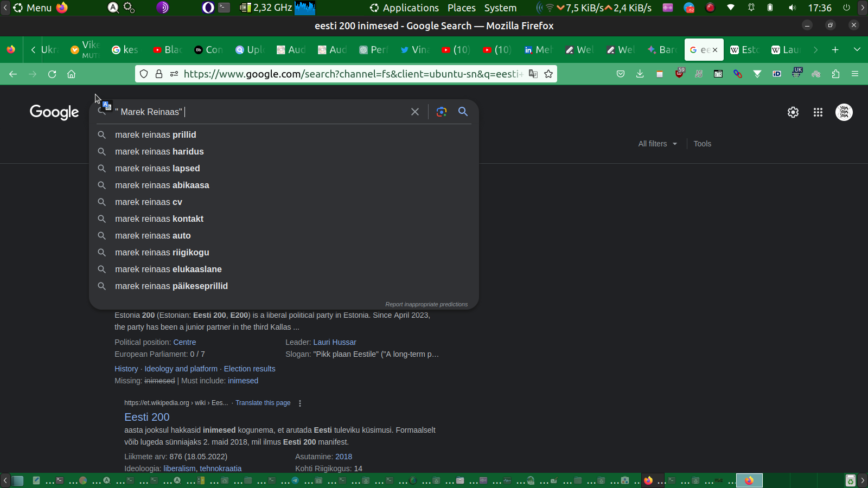This screenshot has width=868, height=488.
Task: Click the blue iD extension icon
Action: [777, 74]
